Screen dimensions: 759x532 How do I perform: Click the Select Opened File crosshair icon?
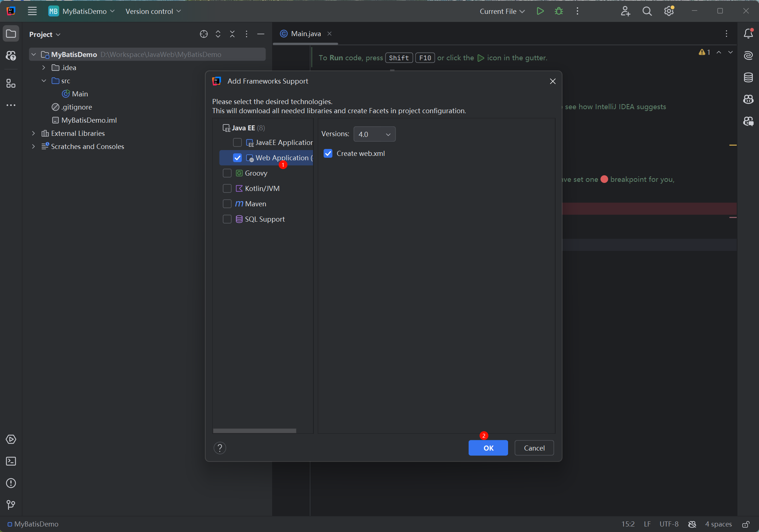[x=204, y=34]
